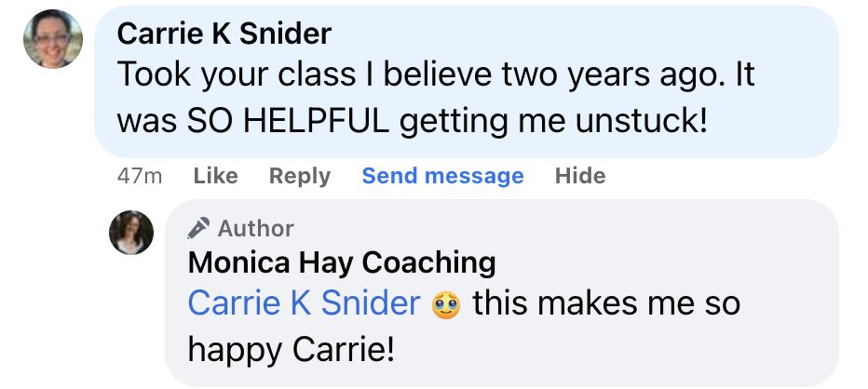Viewport: 868px width, 389px height.
Task: Open the Monica Hay Coaching page name
Action: (341, 263)
